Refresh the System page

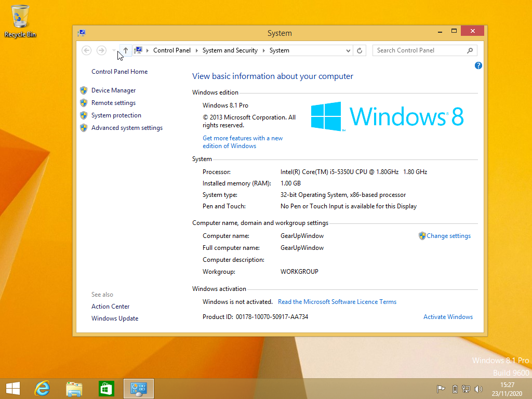pos(360,50)
